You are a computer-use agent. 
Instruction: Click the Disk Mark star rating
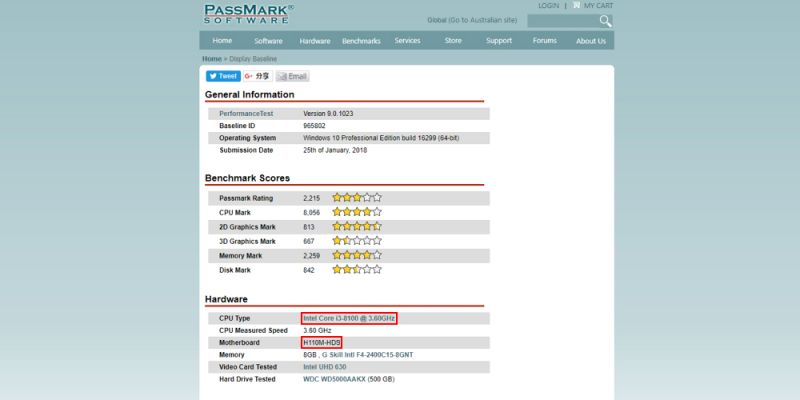click(x=357, y=269)
